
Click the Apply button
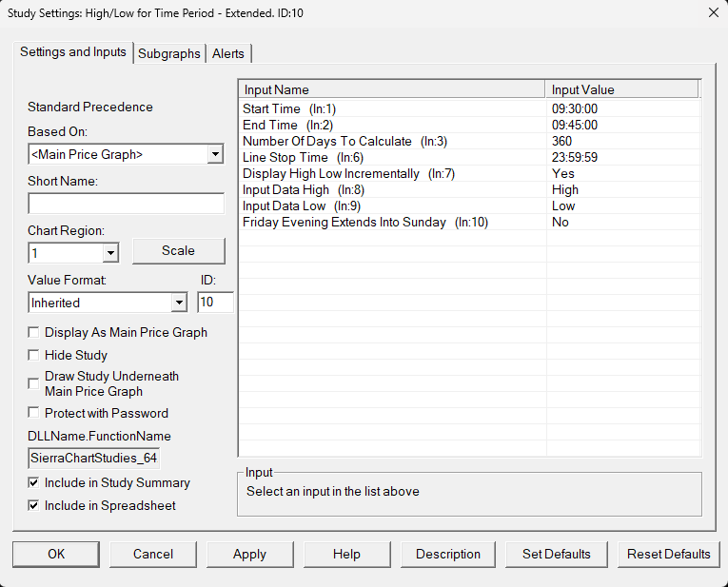[249, 554]
